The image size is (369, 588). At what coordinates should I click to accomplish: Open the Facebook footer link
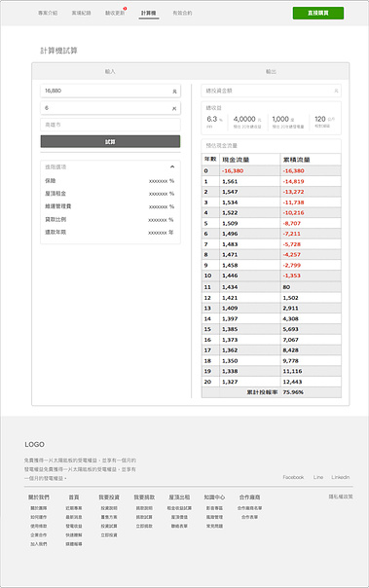pos(293,477)
